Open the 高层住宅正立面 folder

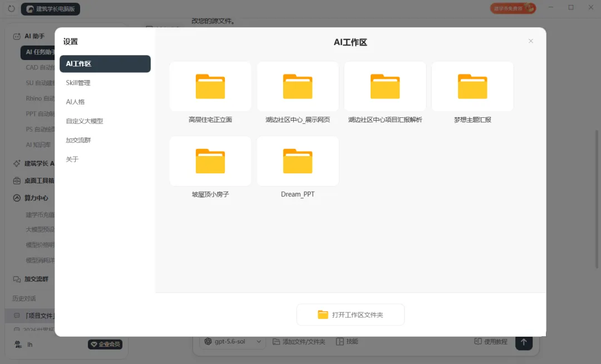point(210,87)
